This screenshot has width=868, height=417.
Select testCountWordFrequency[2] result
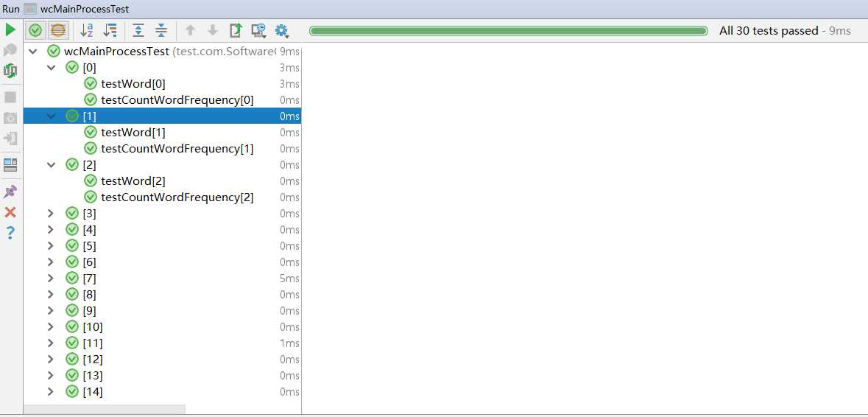pyautogui.click(x=177, y=197)
